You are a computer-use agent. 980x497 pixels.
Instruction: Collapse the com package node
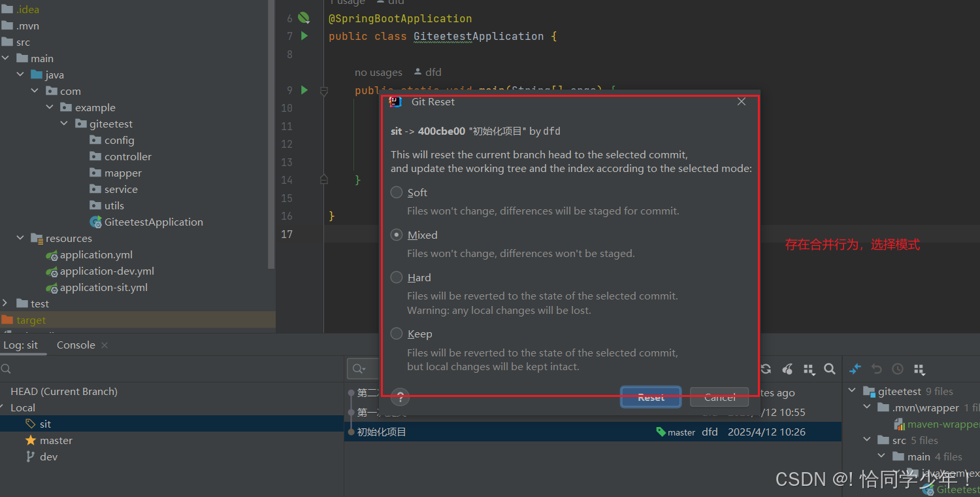35,91
